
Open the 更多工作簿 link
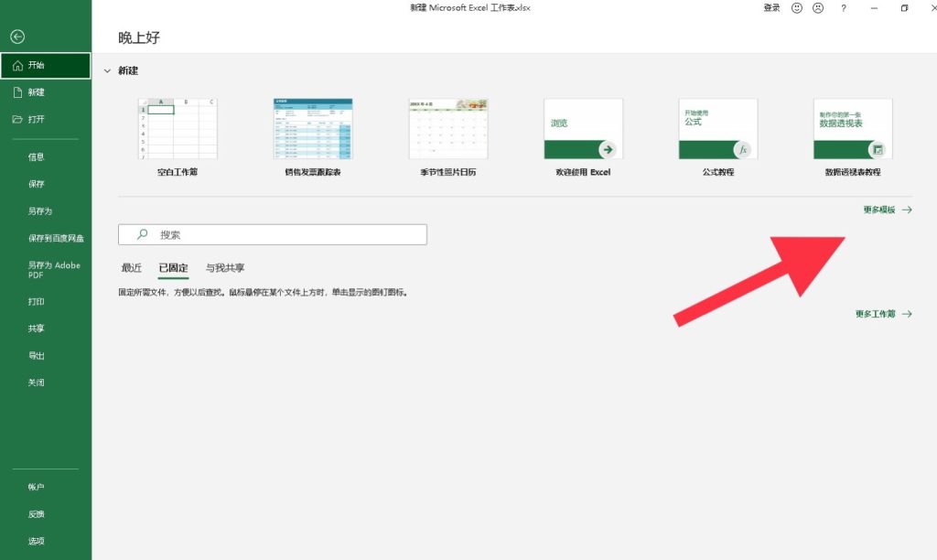click(x=875, y=314)
